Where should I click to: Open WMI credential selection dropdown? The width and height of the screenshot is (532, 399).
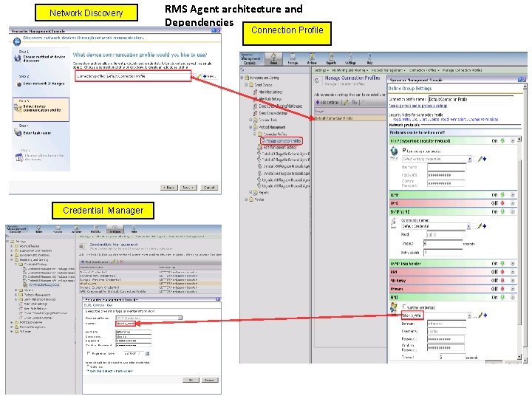click(x=469, y=316)
